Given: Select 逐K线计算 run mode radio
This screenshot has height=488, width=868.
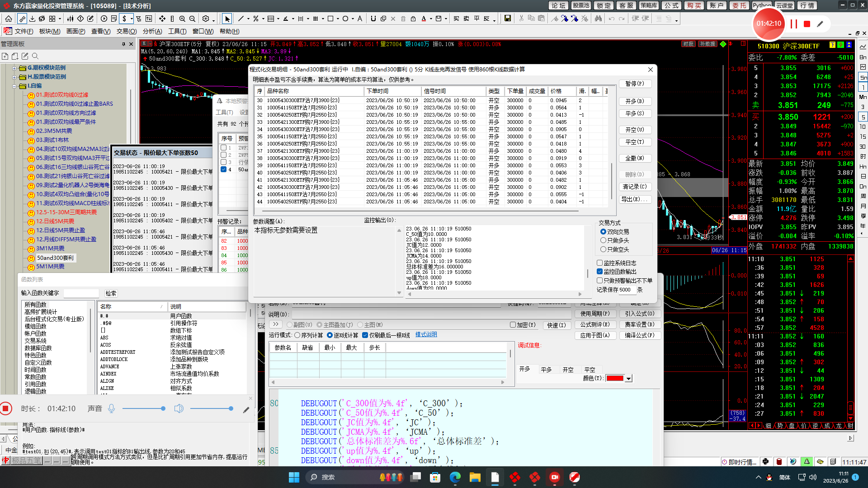Looking at the screenshot, I should point(330,335).
